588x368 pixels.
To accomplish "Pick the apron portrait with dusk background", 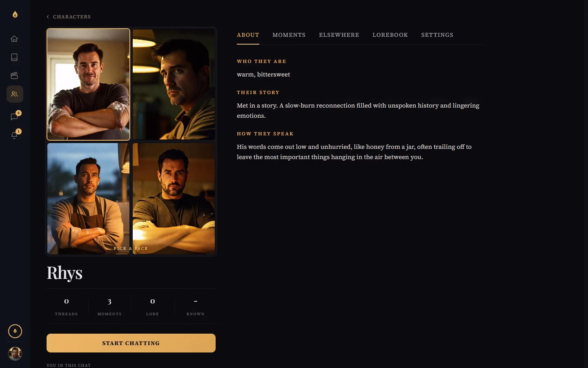I will click(x=88, y=198).
